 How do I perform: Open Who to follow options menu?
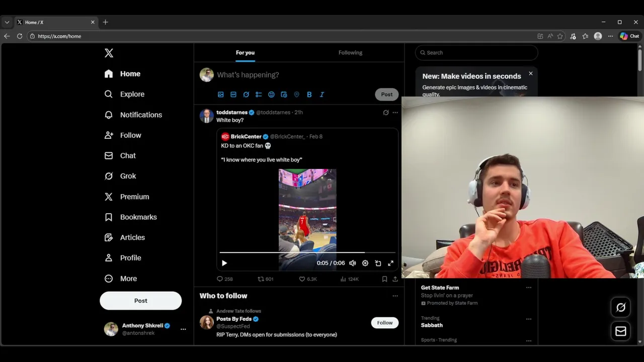pyautogui.click(x=395, y=296)
